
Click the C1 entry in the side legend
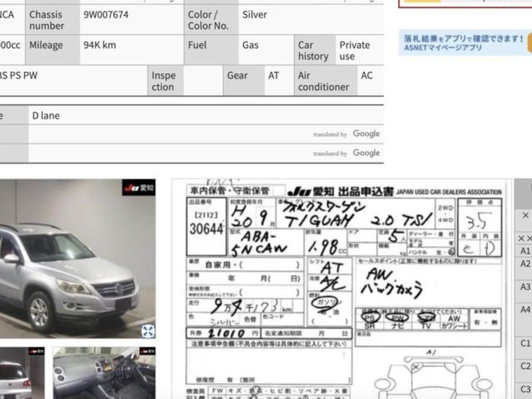[525, 343]
